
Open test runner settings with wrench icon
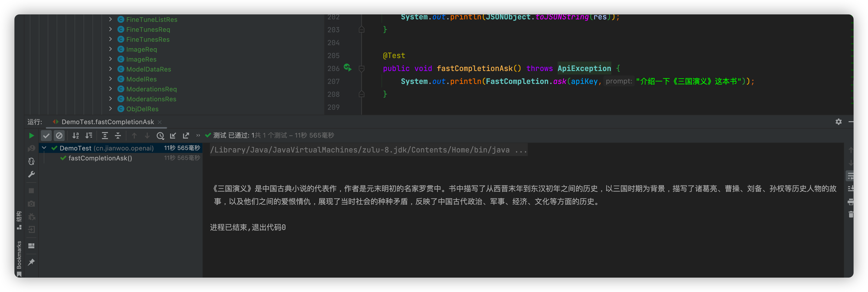coord(31,174)
